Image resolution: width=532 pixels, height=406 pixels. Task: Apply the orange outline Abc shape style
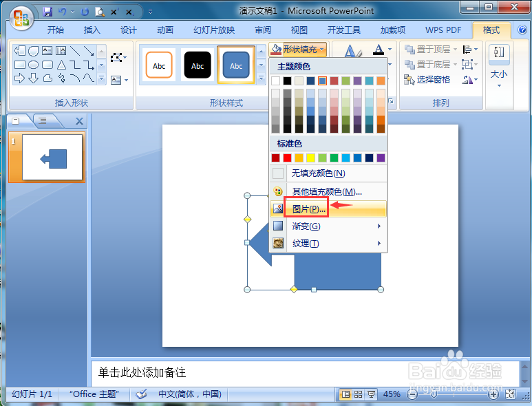tap(159, 65)
